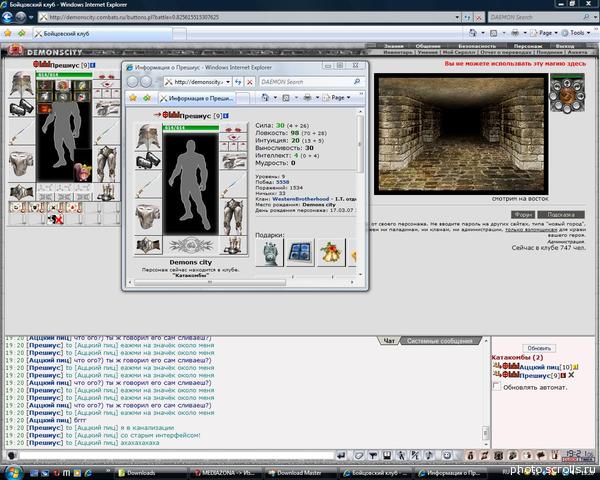
Task: Click the Stop button in main browser address bar
Action: 479,17
